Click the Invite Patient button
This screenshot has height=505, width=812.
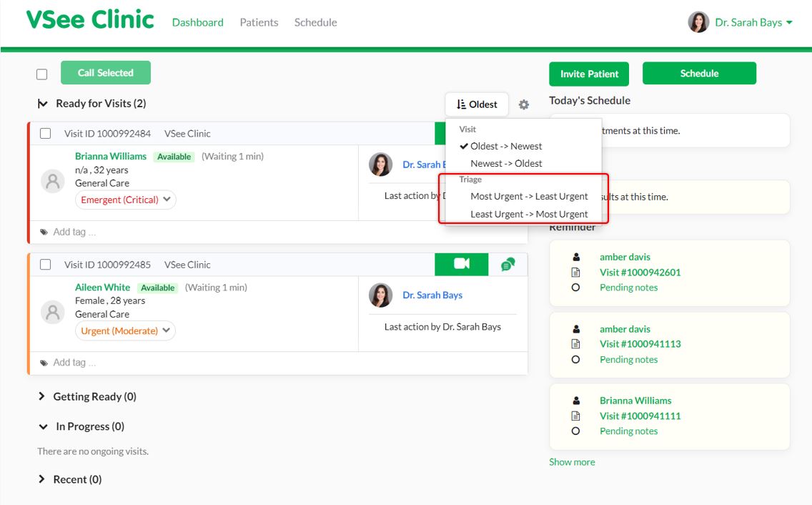tap(589, 74)
